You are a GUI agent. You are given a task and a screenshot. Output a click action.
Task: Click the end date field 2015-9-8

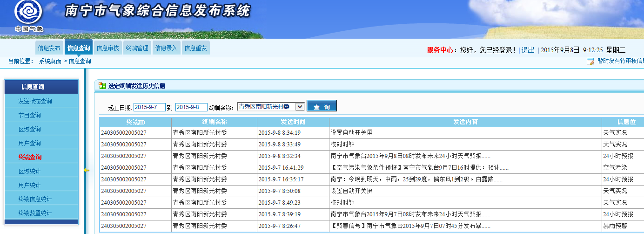tap(191, 107)
